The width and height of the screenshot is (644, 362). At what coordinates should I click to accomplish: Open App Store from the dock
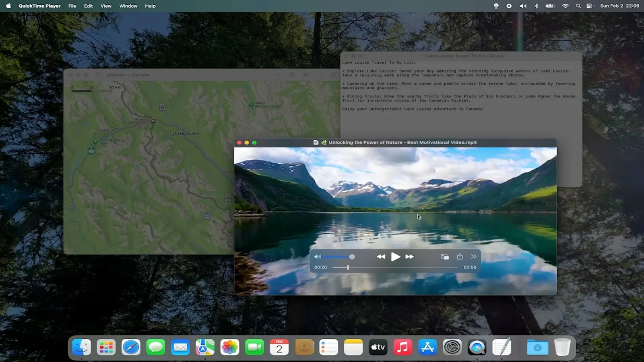427,347
